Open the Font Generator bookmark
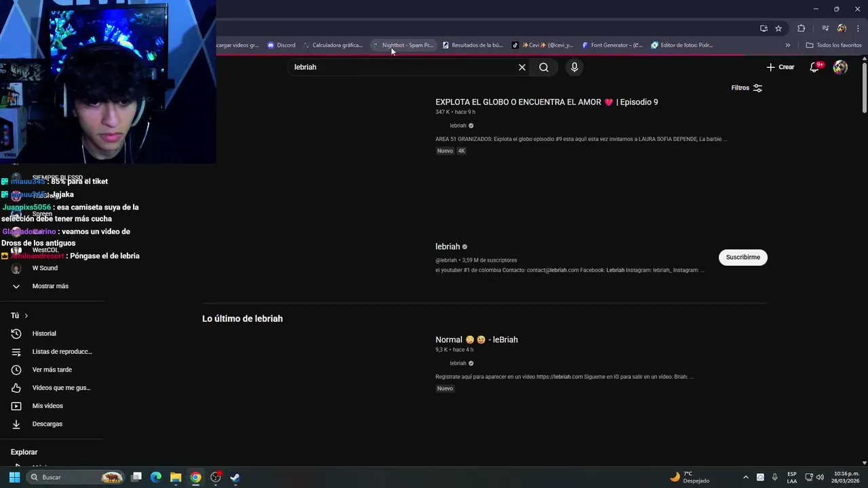 pos(612,45)
